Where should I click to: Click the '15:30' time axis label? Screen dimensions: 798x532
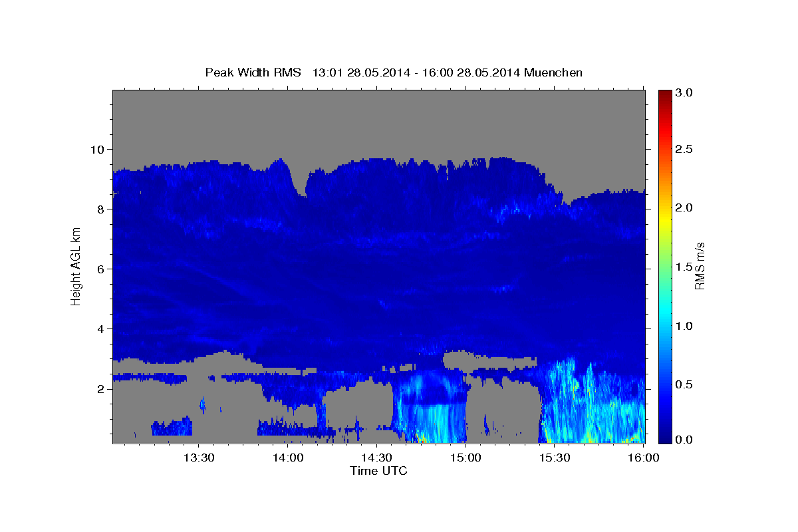pyautogui.click(x=554, y=458)
